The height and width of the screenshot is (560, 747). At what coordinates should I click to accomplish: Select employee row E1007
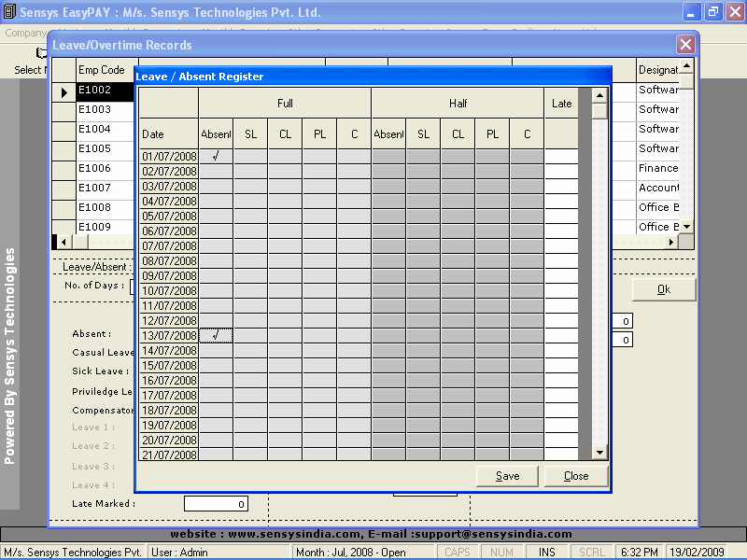[x=105, y=188]
